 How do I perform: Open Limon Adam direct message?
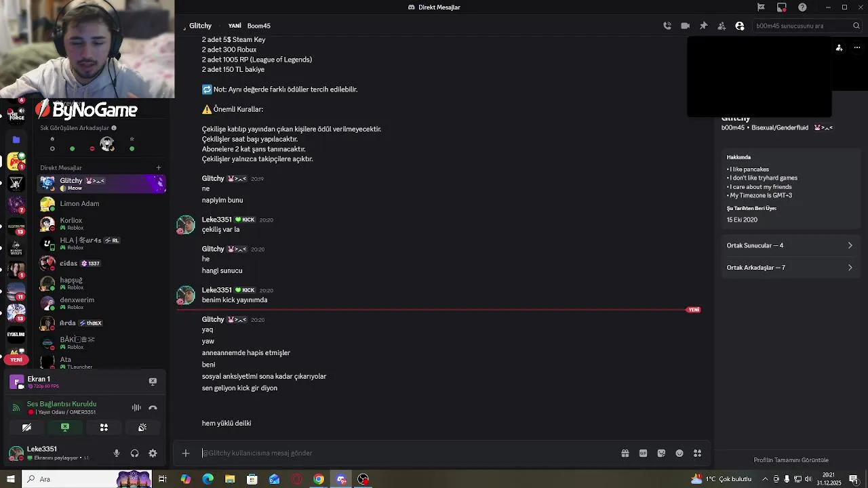[x=101, y=203]
